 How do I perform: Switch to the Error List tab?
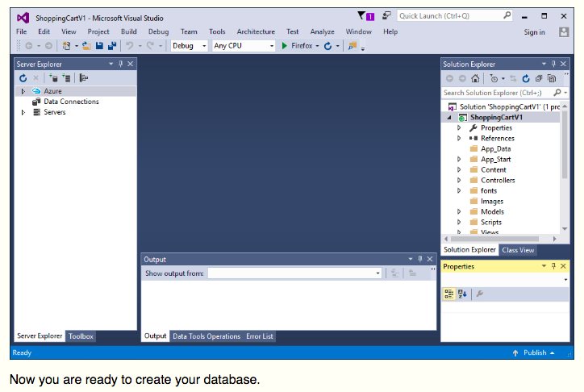(260, 336)
